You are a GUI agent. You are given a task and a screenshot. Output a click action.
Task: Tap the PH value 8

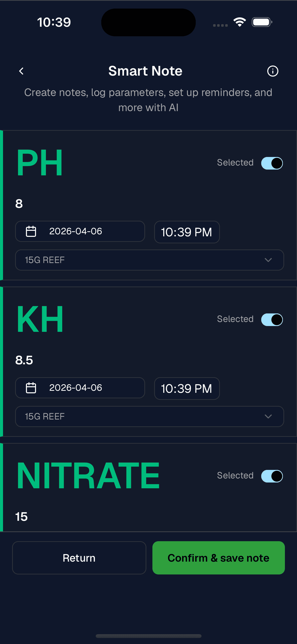coord(19,204)
